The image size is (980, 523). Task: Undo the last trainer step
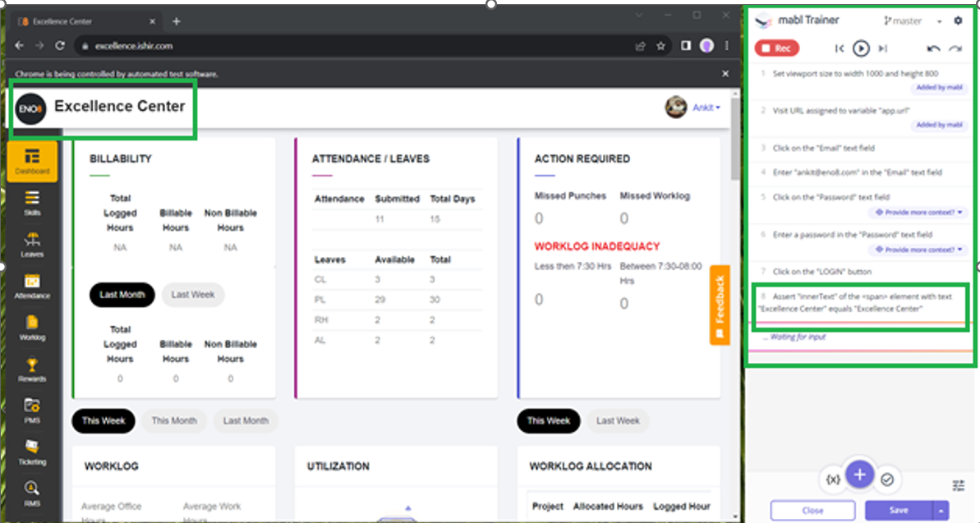point(933,49)
